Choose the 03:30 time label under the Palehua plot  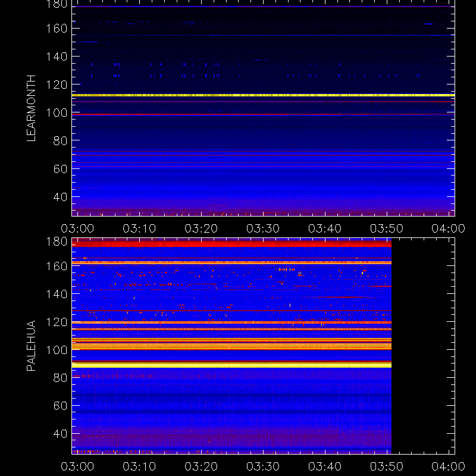tap(263, 466)
